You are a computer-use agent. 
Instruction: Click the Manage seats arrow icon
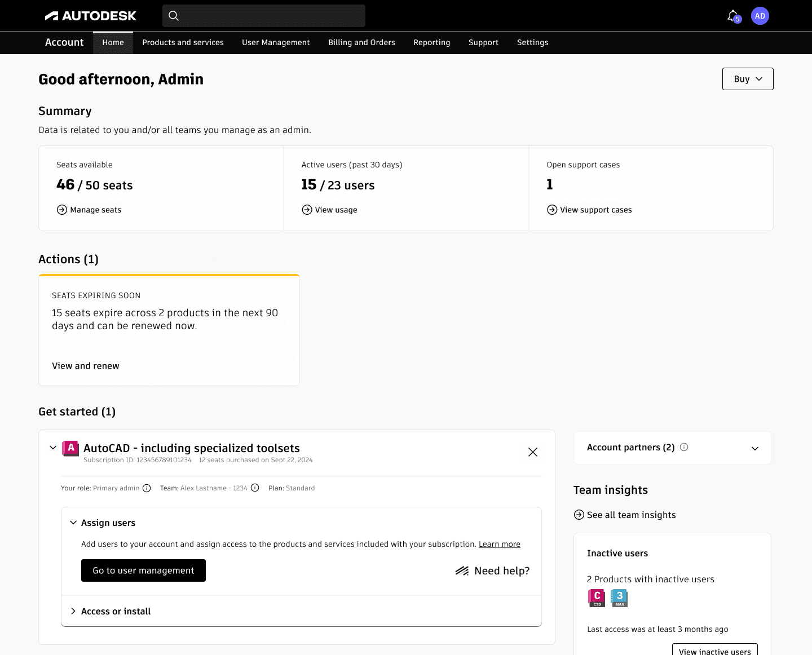point(62,210)
